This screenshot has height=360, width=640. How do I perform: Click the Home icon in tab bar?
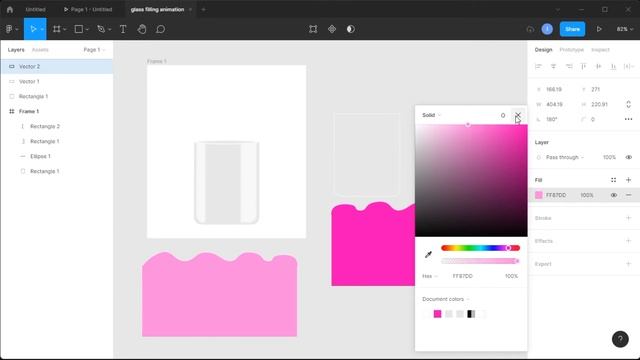click(10, 9)
